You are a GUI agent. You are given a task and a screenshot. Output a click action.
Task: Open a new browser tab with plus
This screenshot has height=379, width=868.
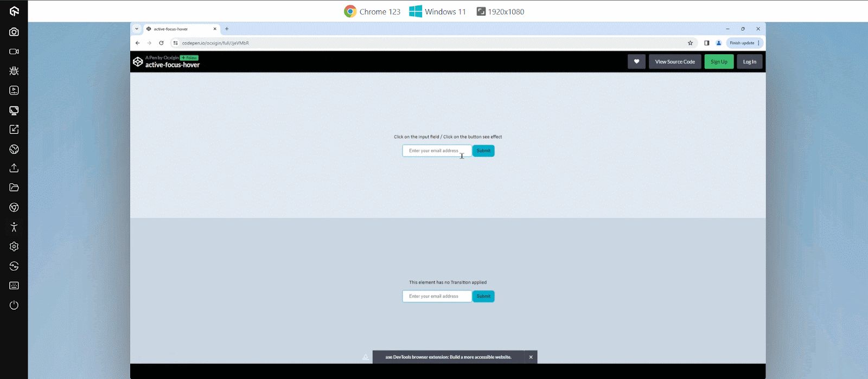click(x=227, y=29)
